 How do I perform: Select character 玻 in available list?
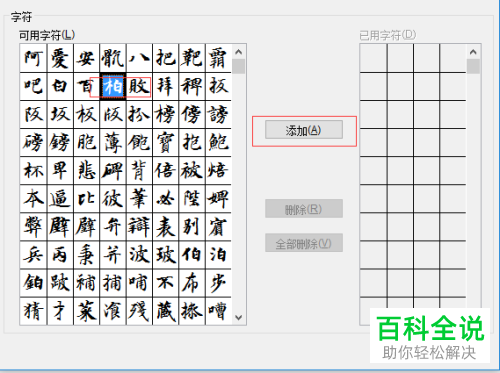coord(166,255)
